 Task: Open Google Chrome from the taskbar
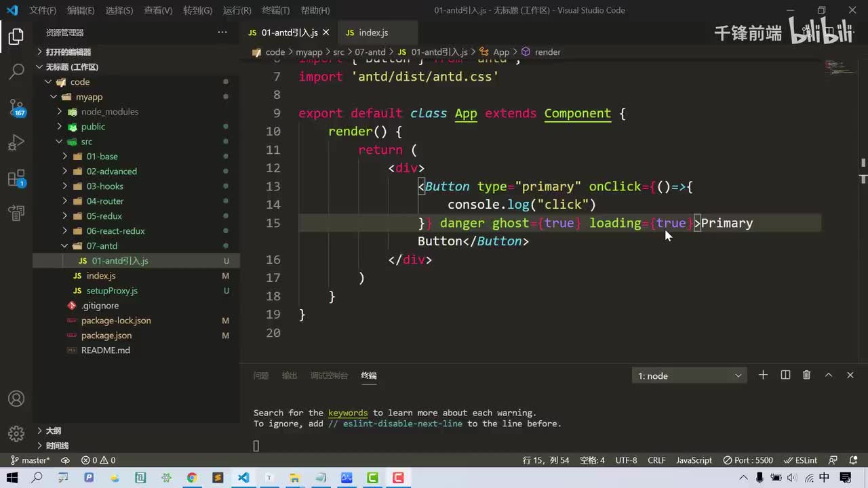pos(192,478)
